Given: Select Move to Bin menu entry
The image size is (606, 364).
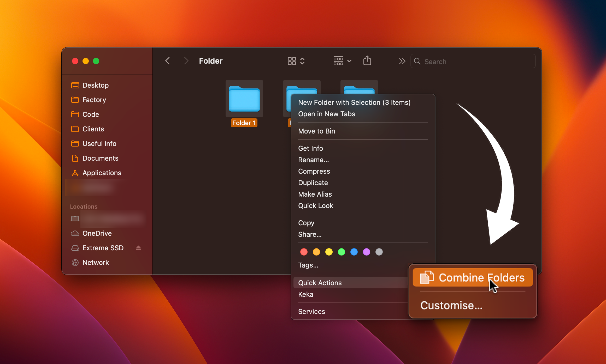Looking at the screenshot, I should (316, 131).
